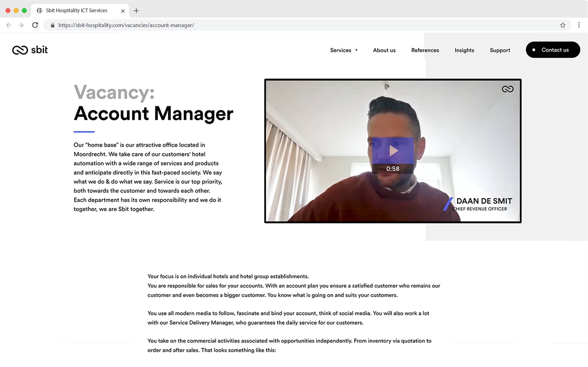Viewport: 588px width, 367px height.
Task: Click paragraph starting 'You use all modern media'
Action: click(288, 318)
